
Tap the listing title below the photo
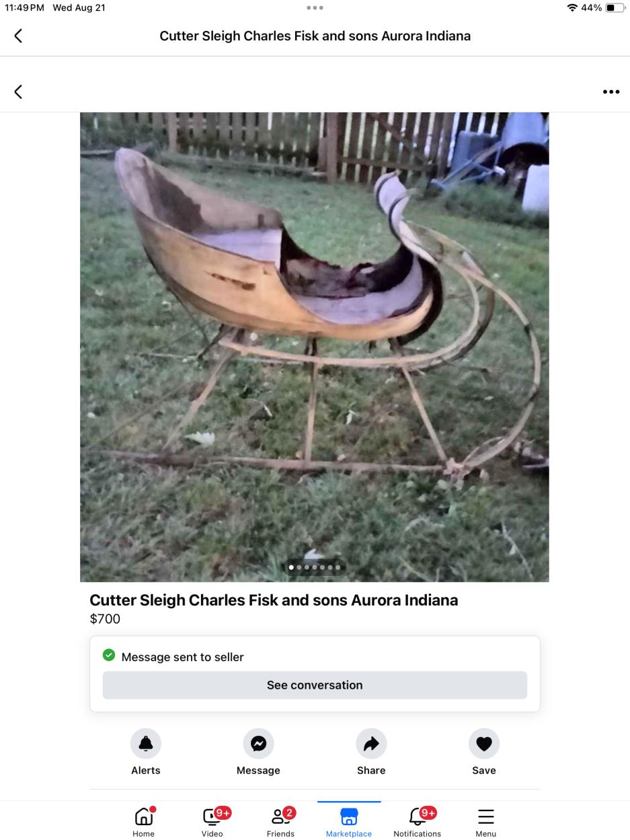(274, 600)
